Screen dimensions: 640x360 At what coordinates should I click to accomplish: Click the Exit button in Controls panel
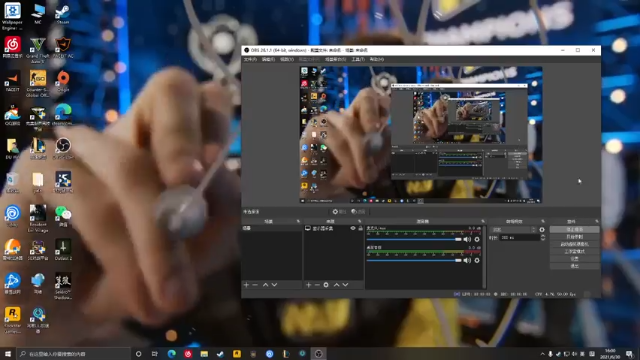(574, 266)
